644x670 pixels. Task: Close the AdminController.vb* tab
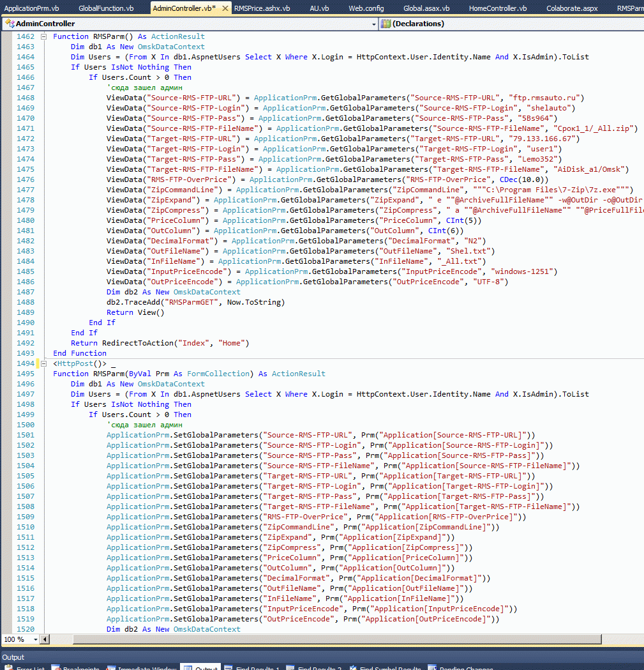point(225,8)
